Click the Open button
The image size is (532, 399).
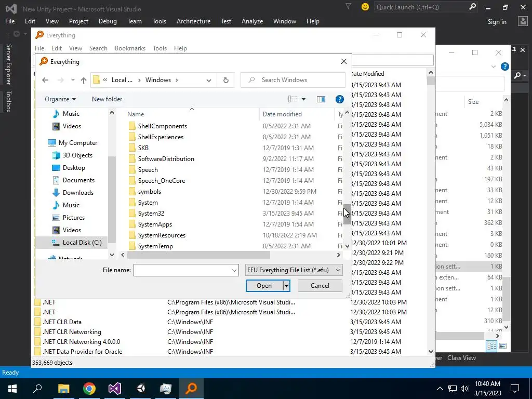point(264,286)
